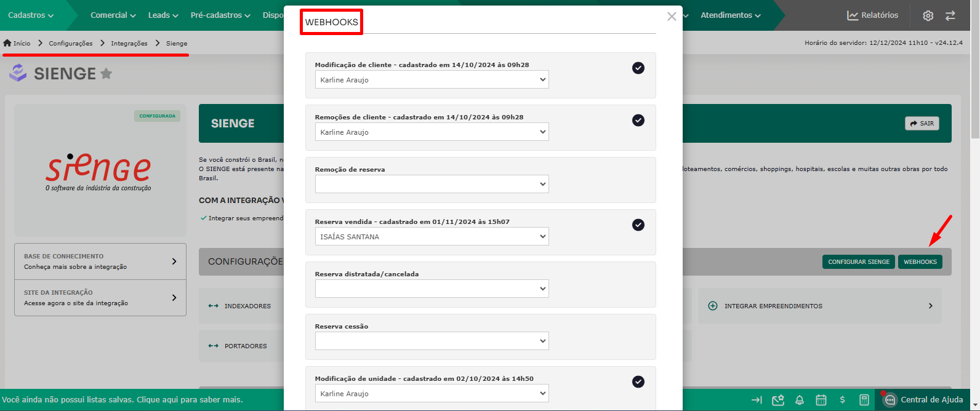Open Reserva vendida user dropdown
This screenshot has width=980, height=411.
[x=432, y=237]
